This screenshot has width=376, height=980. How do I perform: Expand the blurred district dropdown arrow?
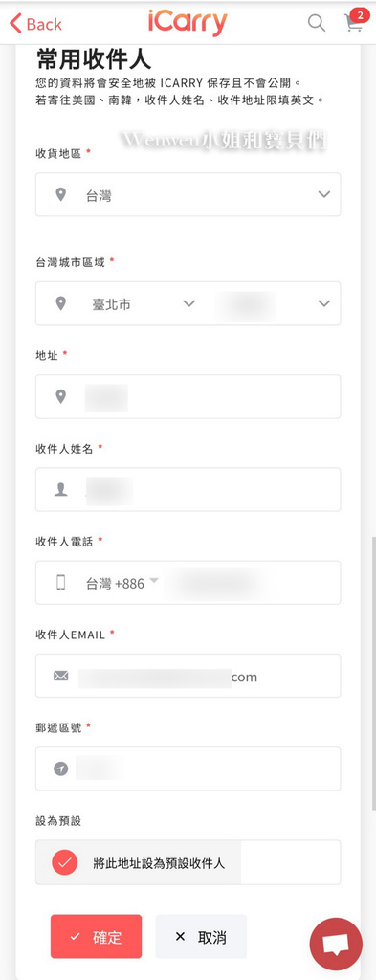pyautogui.click(x=323, y=303)
